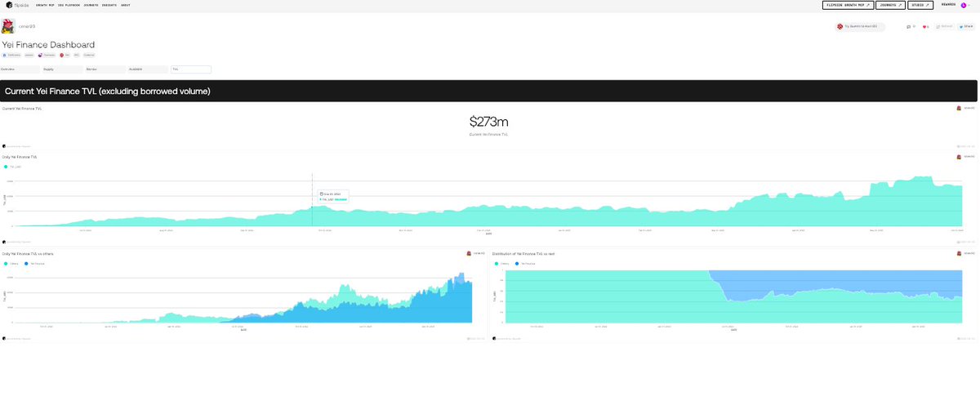Click the Flipside footer icon under Current TVL card
Viewport: 980px width, 401px height.
(x=4, y=145)
